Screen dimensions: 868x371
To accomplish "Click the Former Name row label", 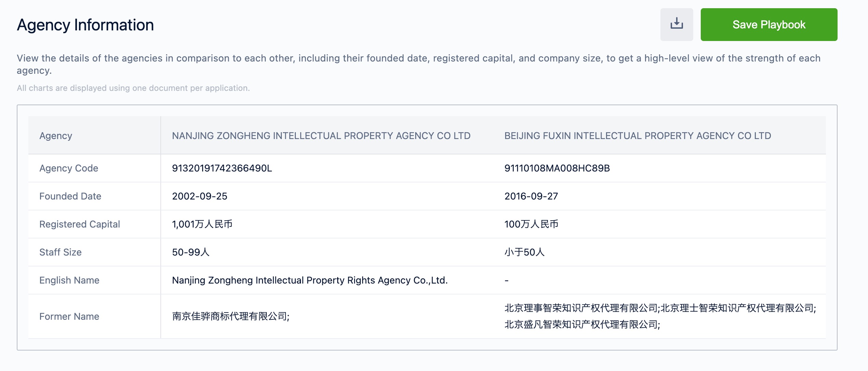I will (69, 316).
